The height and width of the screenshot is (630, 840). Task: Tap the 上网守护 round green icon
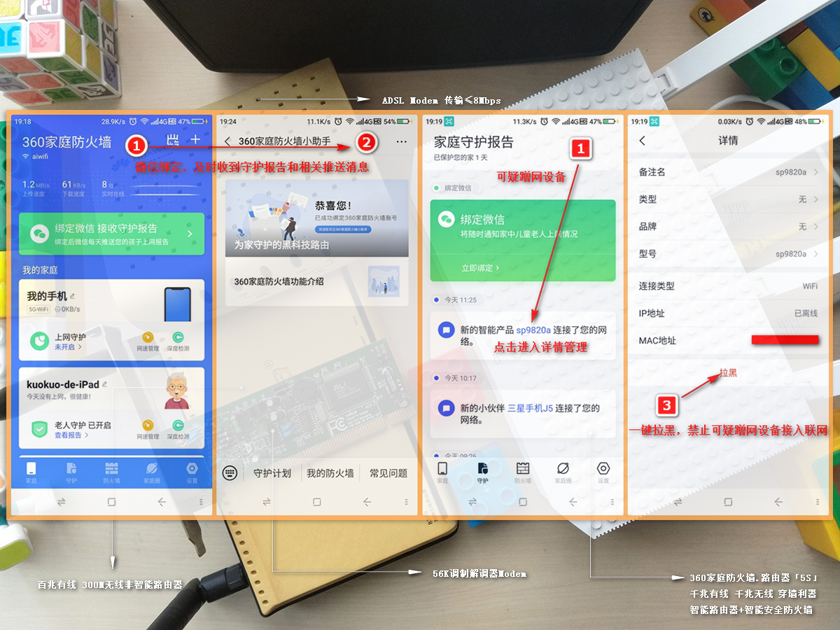click(x=39, y=341)
